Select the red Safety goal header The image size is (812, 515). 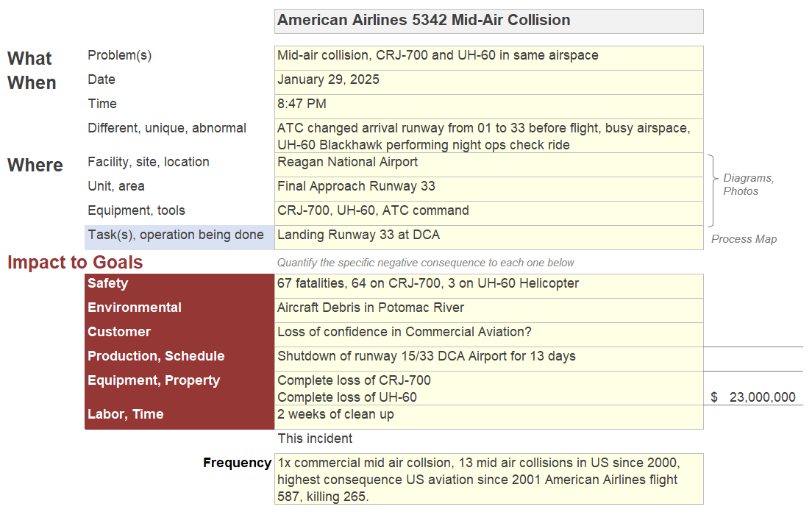pos(179,286)
